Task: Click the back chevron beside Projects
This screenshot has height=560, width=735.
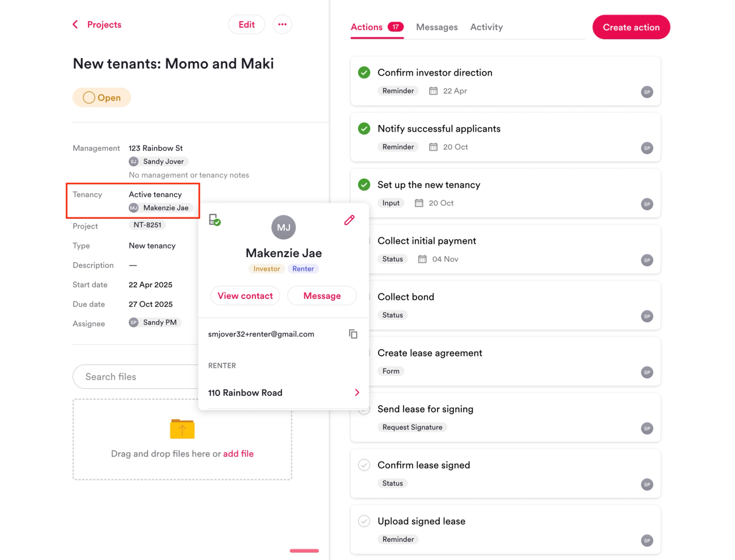Action: click(x=76, y=24)
